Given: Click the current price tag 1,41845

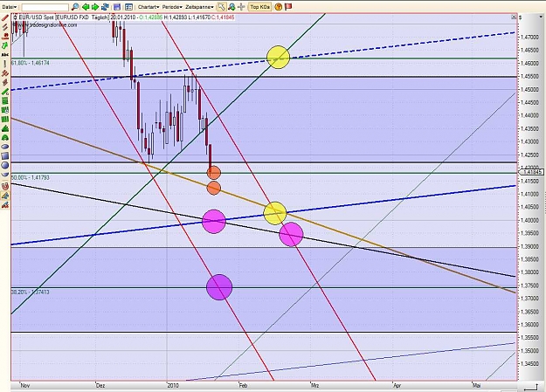Looking at the screenshot, I should point(530,172).
